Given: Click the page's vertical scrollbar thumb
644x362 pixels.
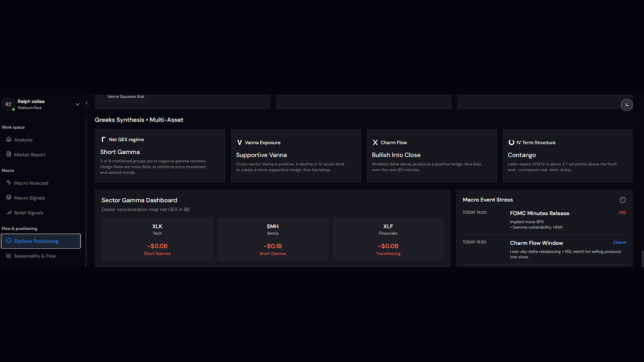Looking at the screenshot, I should [642, 258].
